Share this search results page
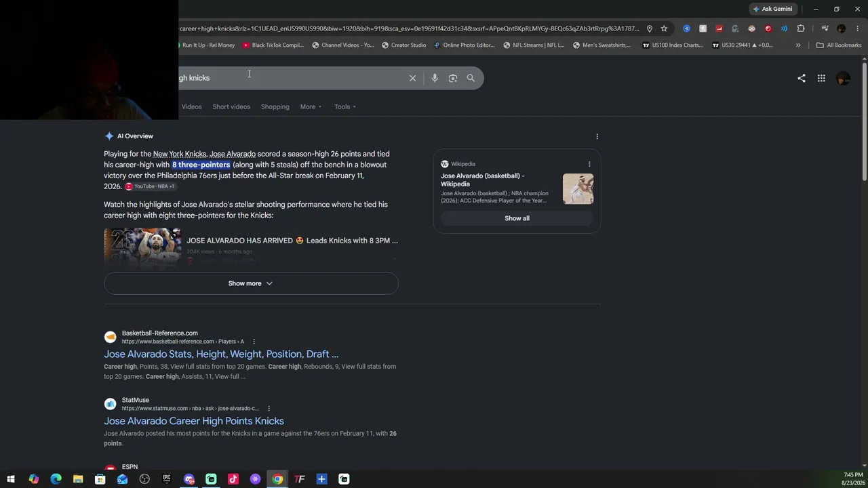 802,78
